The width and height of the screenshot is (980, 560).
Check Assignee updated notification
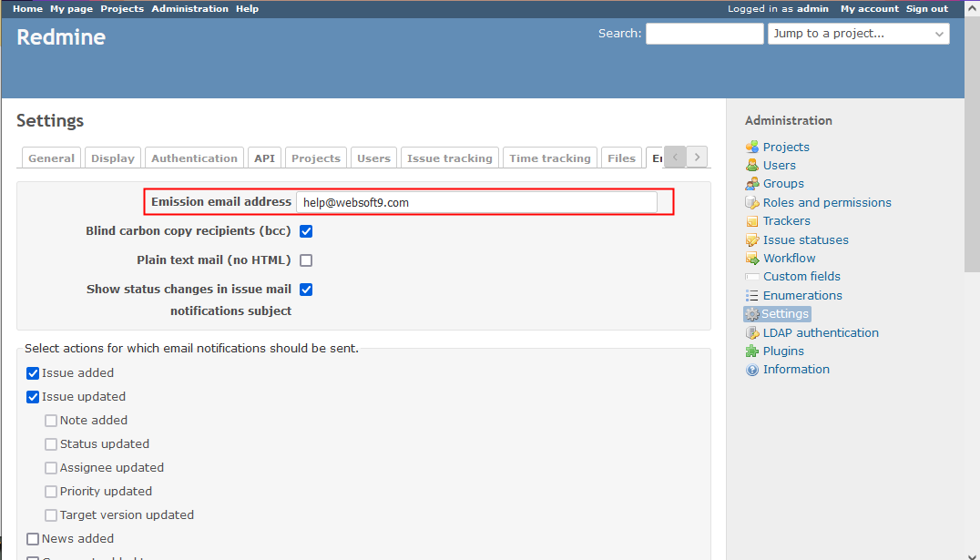[x=51, y=468]
